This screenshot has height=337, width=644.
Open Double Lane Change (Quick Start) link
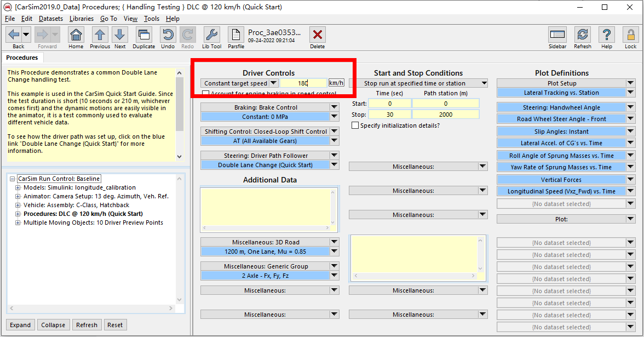point(265,165)
